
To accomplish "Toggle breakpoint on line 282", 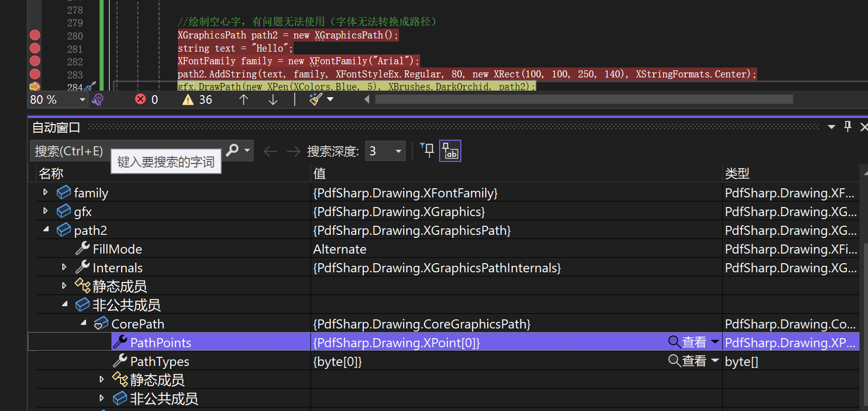I will [35, 61].
